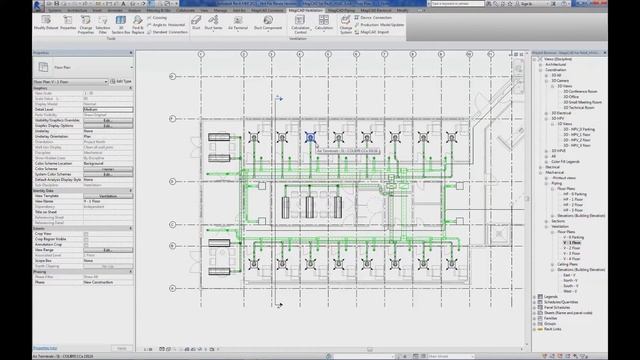
Task: Click the canvas horizontal scrollbar
Action: [x=369, y=349]
